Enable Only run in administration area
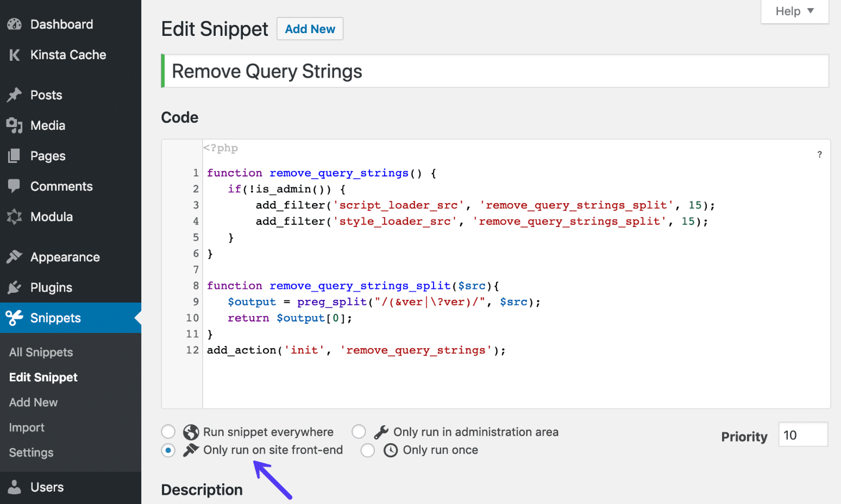This screenshot has width=841, height=504. coord(359,431)
